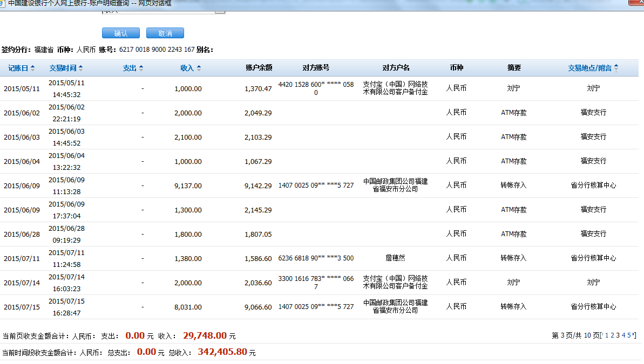
Task: Go to page 2 of results
Action: coord(612,335)
